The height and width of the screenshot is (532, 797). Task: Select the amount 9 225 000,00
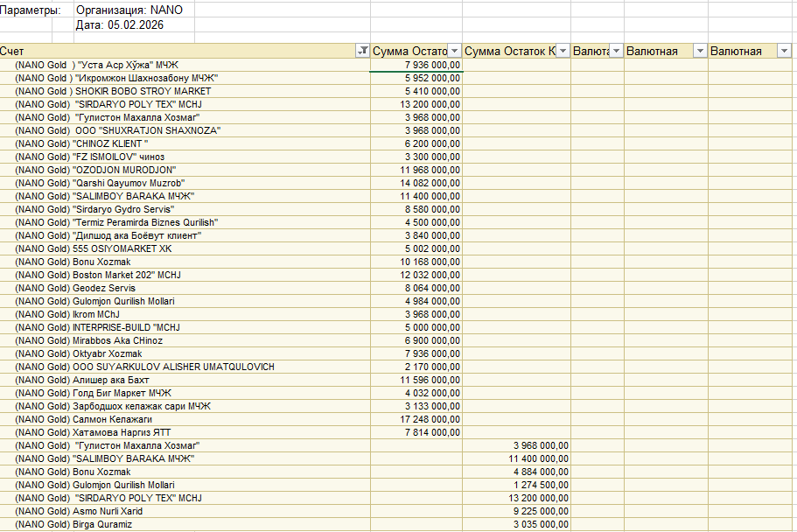[516, 512]
